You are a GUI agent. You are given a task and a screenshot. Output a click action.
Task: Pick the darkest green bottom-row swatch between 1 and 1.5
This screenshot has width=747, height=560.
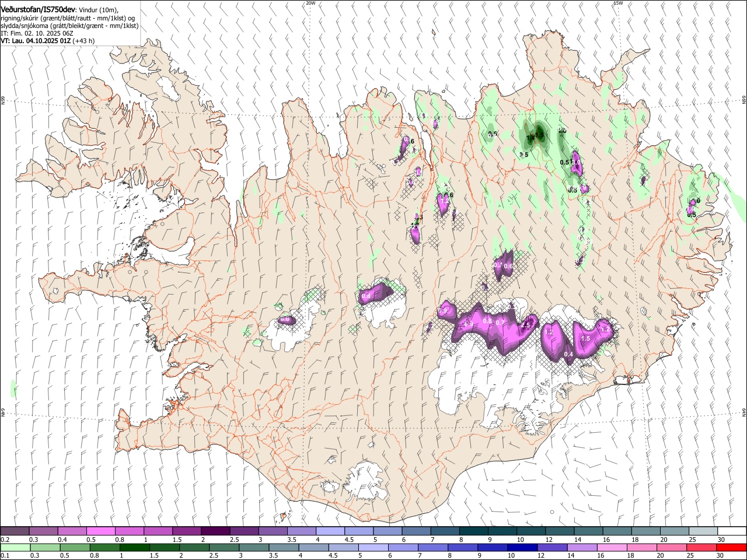coord(134,548)
